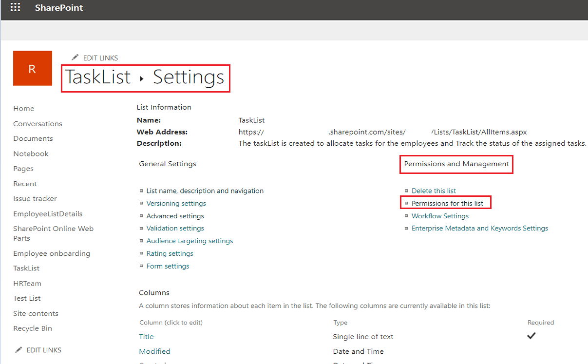Open Enterprise Metadata and Keywords Settings
The width and height of the screenshot is (588, 364).
[x=480, y=228]
